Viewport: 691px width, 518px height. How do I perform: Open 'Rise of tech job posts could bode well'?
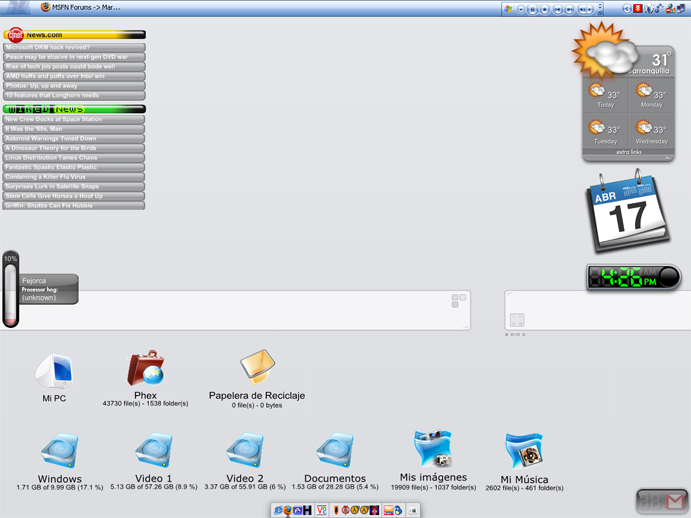pyautogui.click(x=74, y=67)
